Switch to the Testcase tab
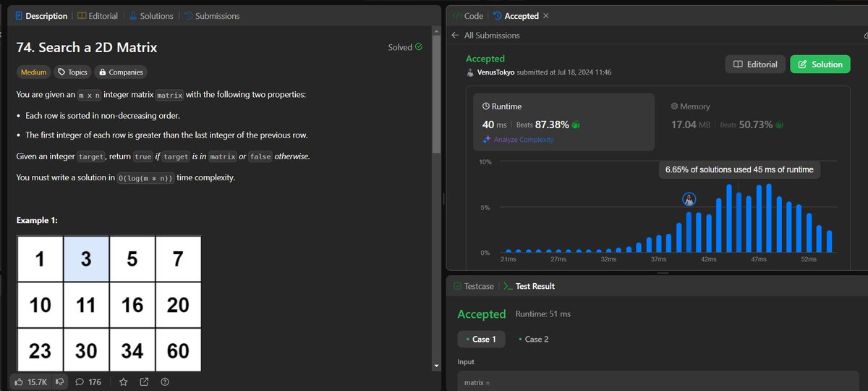This screenshot has height=391, width=868. (474, 286)
